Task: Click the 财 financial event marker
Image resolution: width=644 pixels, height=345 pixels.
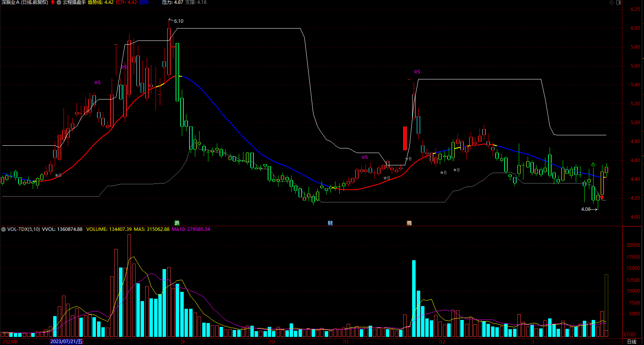Action: coord(330,223)
